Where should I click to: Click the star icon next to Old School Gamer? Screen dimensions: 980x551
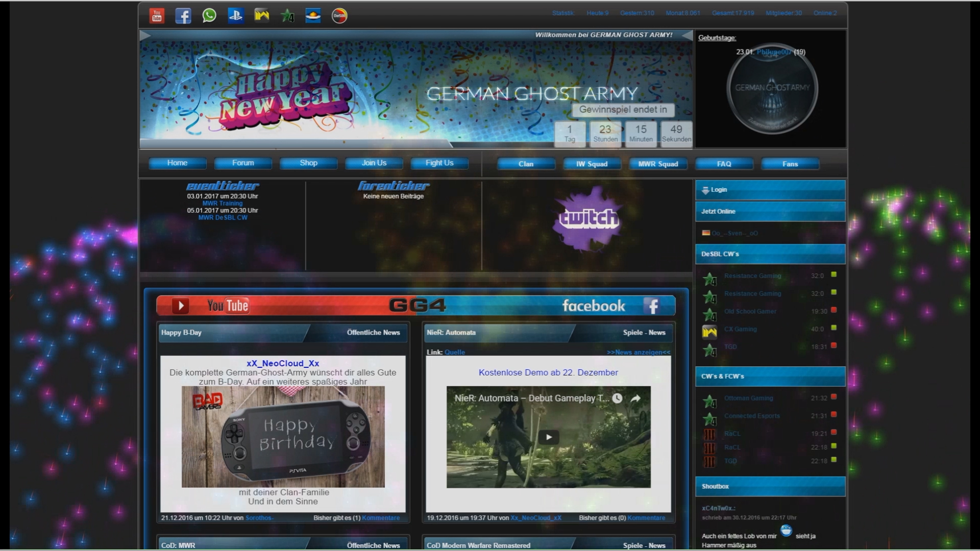coord(709,315)
